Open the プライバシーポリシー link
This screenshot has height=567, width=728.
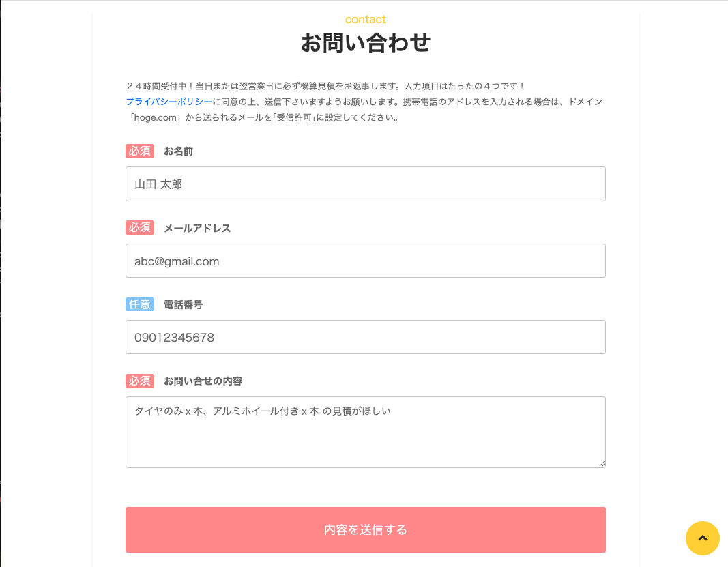tap(169, 102)
